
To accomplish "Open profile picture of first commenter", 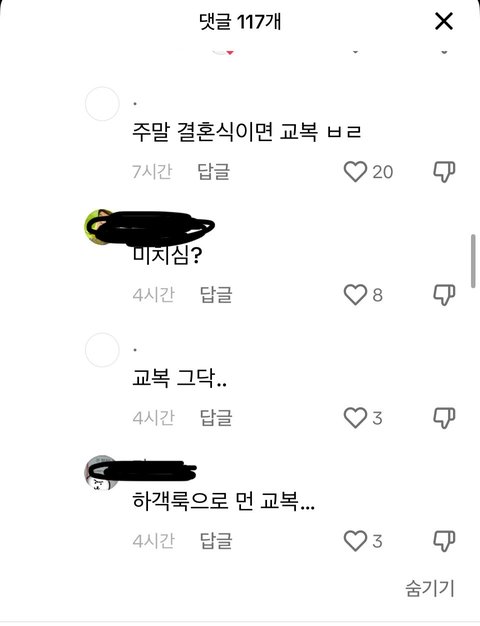I will click(102, 104).
